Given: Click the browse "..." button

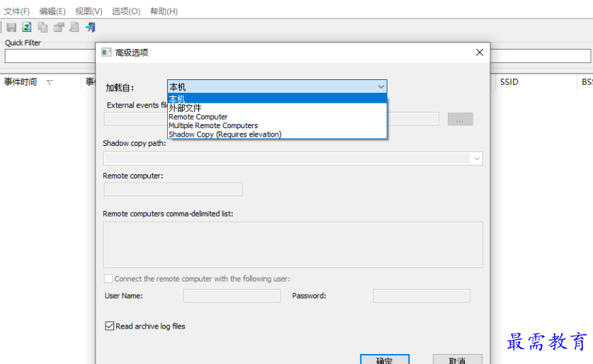Looking at the screenshot, I should click(460, 119).
